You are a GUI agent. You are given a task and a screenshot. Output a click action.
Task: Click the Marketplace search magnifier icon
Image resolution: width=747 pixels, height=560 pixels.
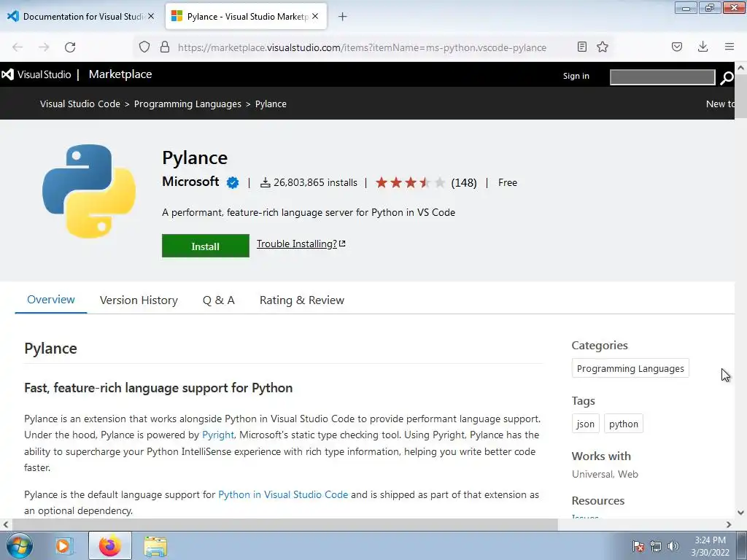click(727, 77)
